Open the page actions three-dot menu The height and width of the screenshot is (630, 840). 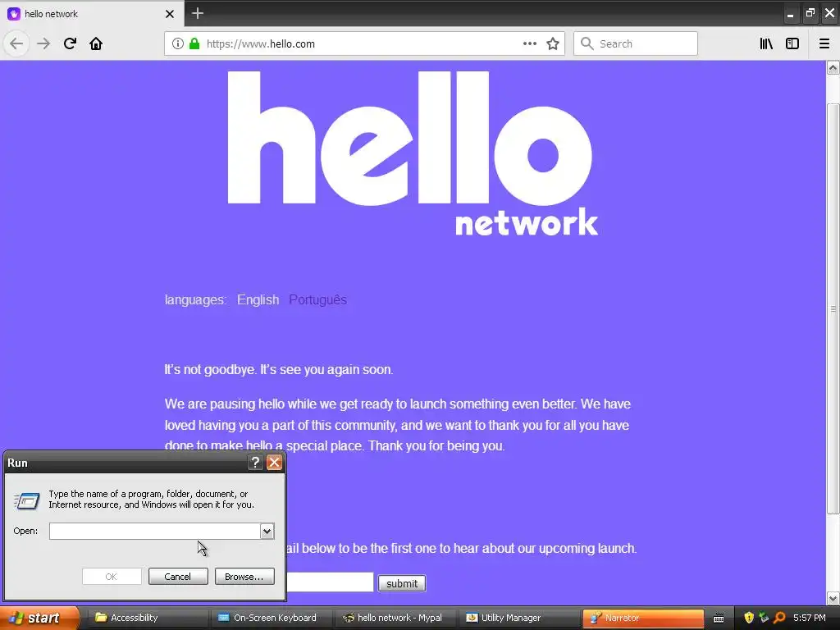(x=529, y=43)
